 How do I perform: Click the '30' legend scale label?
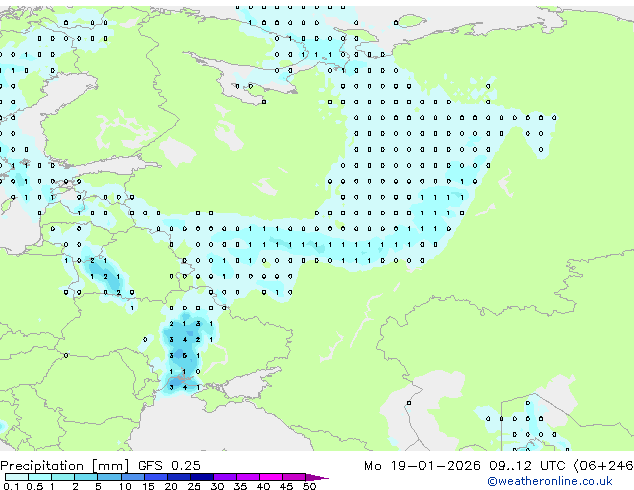pyautogui.click(x=217, y=486)
